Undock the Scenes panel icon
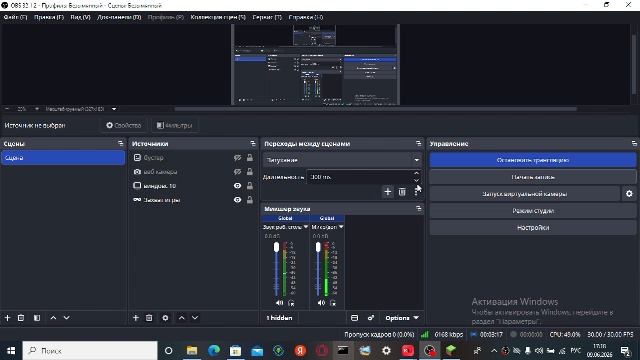640x360 pixels. point(120,143)
